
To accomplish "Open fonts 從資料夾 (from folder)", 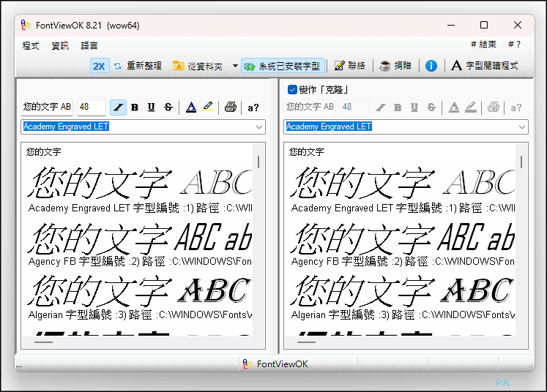I will (x=198, y=66).
